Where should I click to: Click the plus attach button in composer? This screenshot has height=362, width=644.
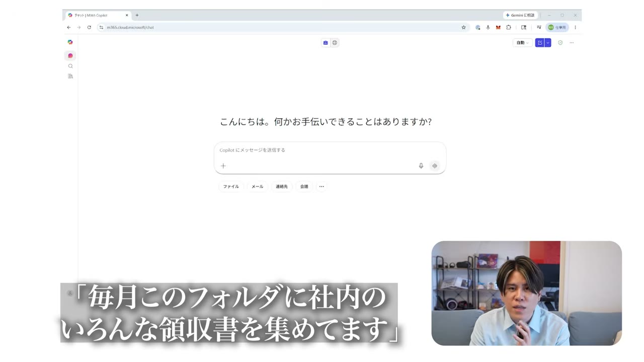[x=223, y=165]
